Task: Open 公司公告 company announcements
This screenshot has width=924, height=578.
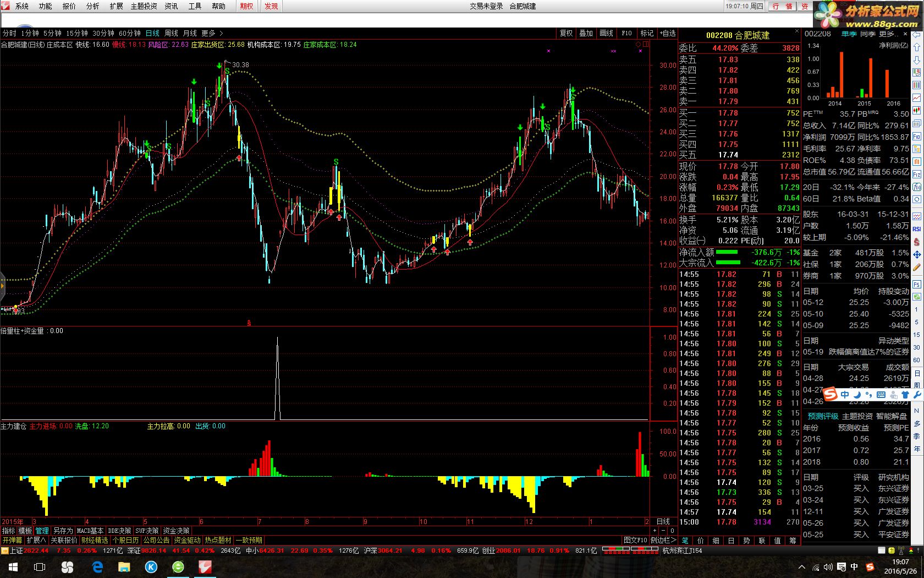Action: pyautogui.click(x=156, y=540)
